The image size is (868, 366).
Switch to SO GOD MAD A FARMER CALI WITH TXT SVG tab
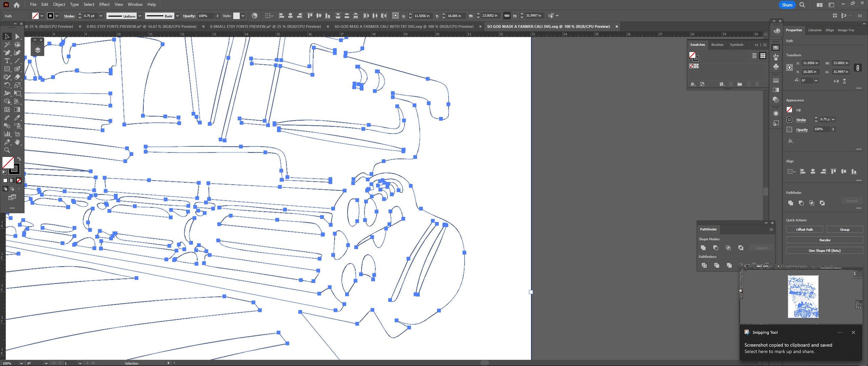pos(404,26)
